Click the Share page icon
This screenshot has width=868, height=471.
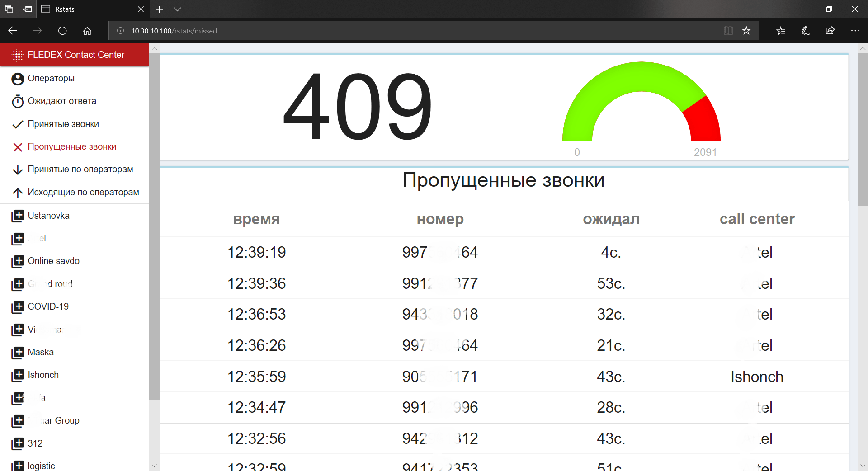pyautogui.click(x=830, y=31)
